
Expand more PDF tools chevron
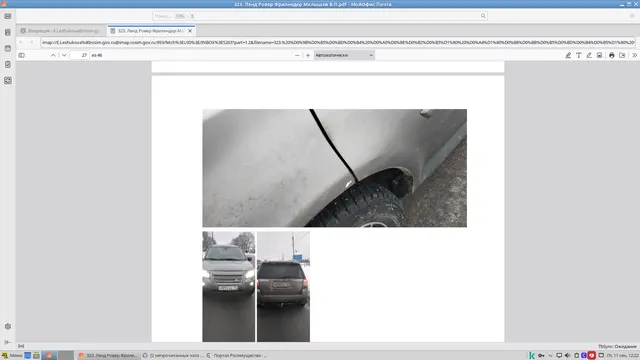click(635, 55)
